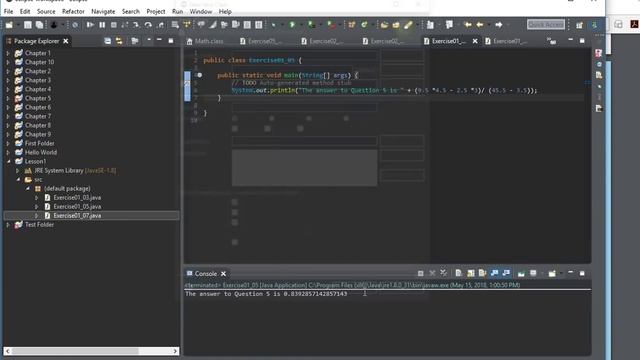Toggle fold marker beside main method
Image resolution: width=640 pixels, height=360 pixels.
click(x=200, y=75)
